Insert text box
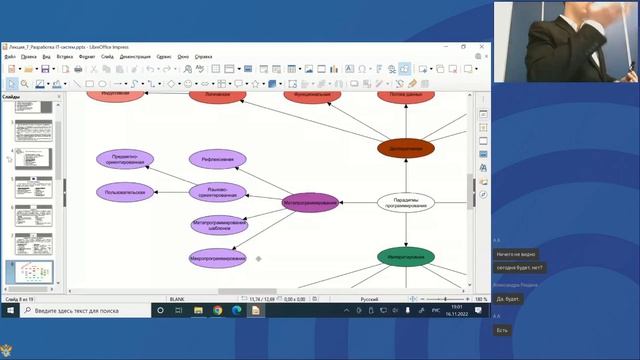 [x=349, y=69]
